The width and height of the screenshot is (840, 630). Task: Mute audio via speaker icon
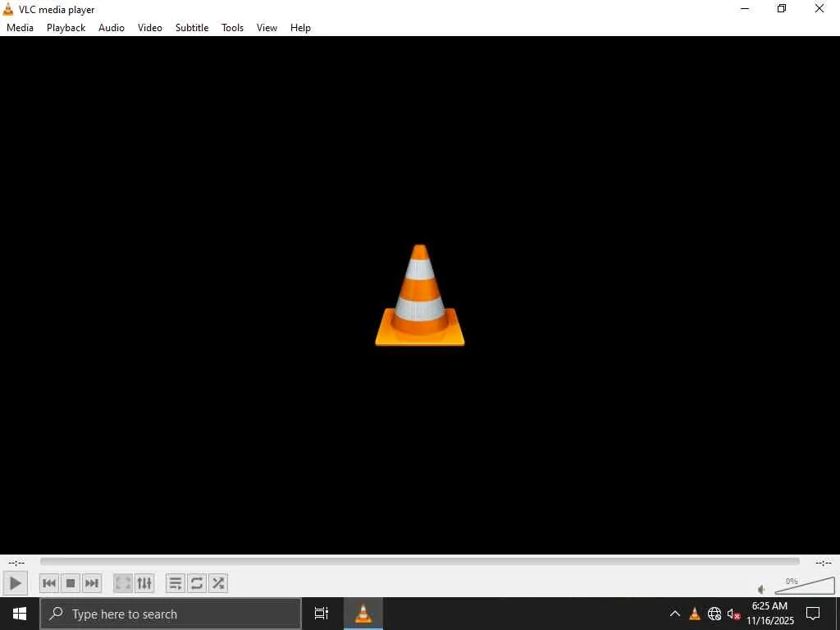[761, 589]
